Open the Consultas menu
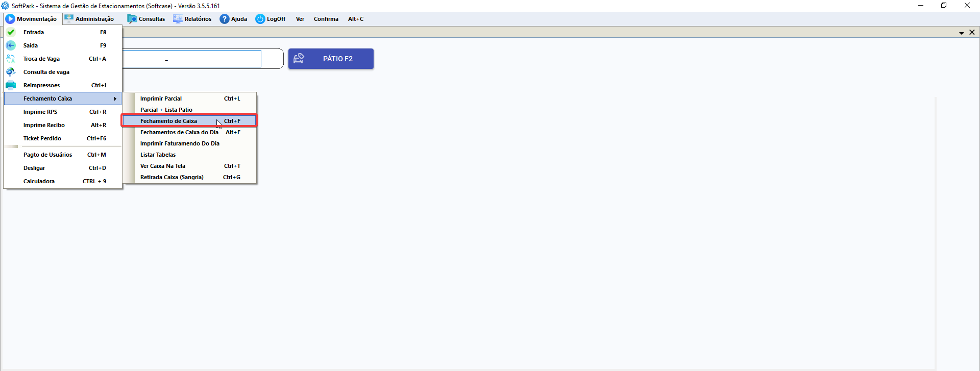 [x=146, y=19]
